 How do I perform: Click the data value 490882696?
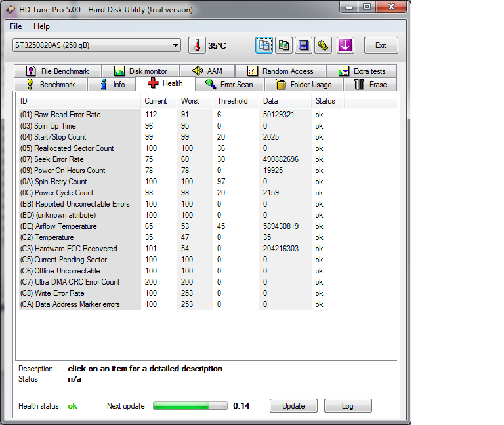(281, 159)
